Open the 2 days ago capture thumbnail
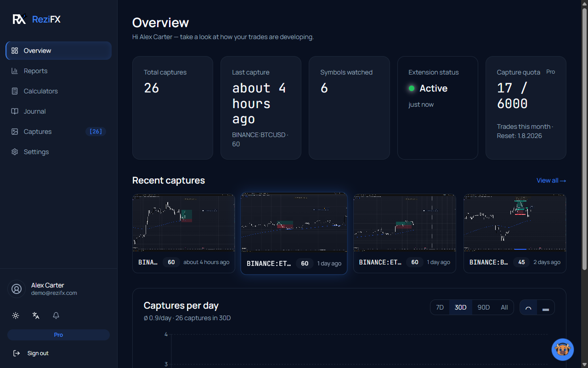Image resolution: width=588 pixels, height=368 pixels. click(515, 223)
